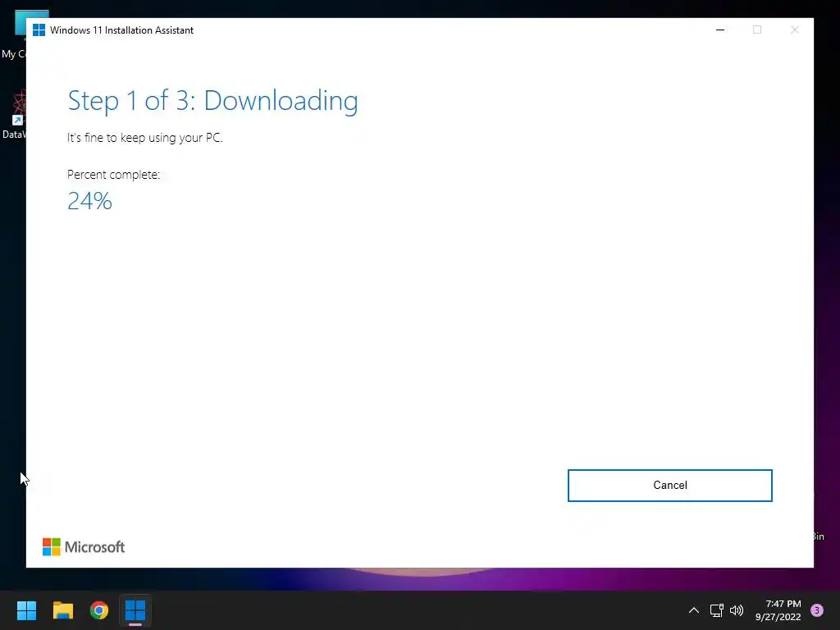Cancel the Windows 11 download

tap(669, 486)
